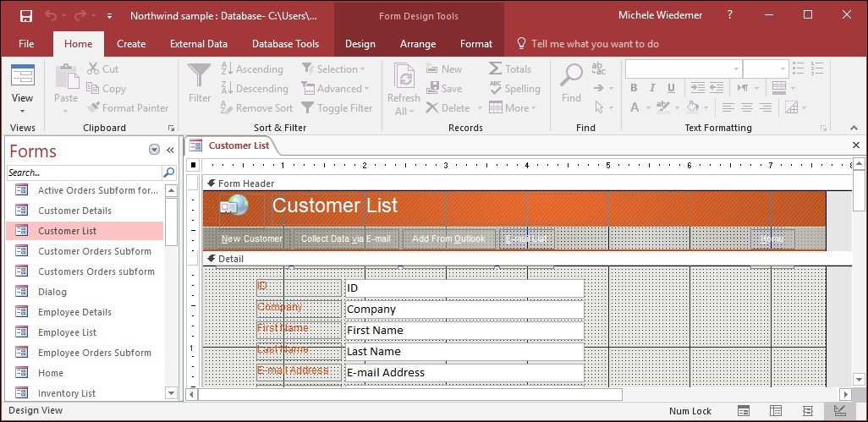Open the Delete dropdown arrow

click(480, 108)
